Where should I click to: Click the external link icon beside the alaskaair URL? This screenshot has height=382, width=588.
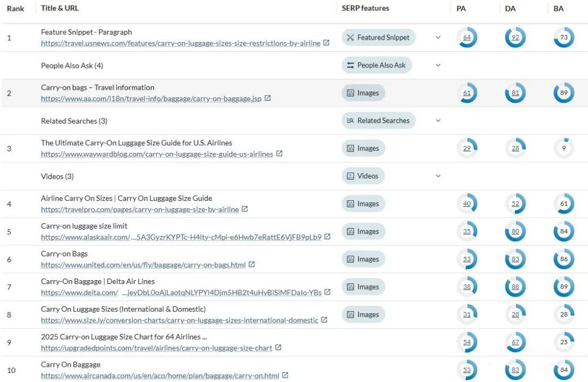[x=328, y=237]
